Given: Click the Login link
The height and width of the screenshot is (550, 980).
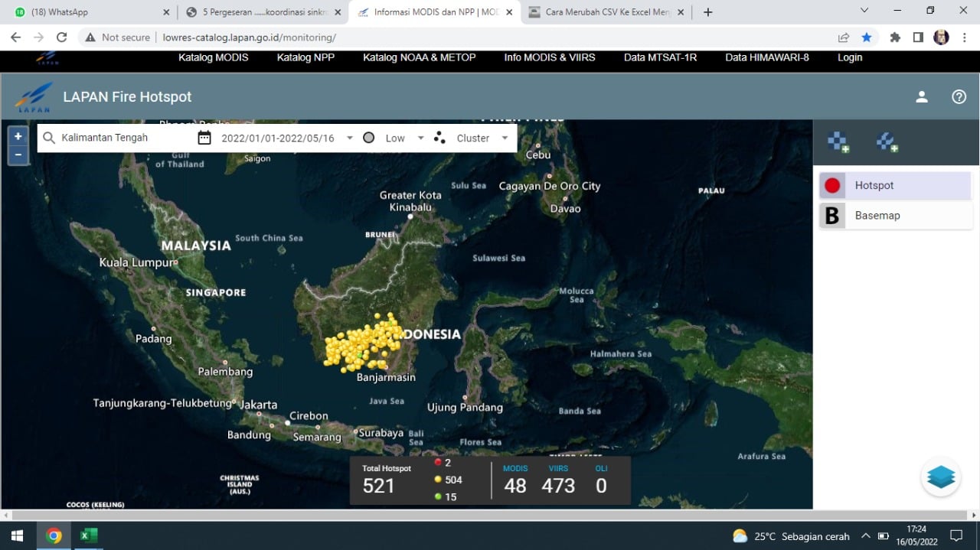Looking at the screenshot, I should 850,57.
